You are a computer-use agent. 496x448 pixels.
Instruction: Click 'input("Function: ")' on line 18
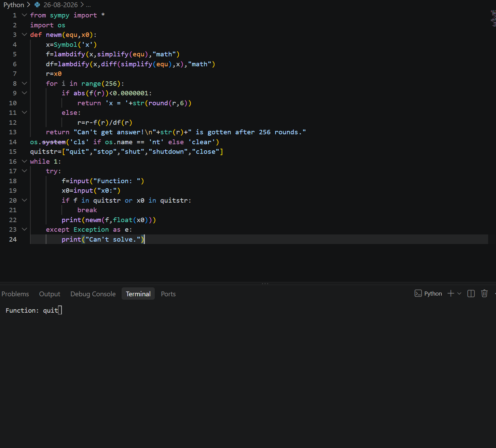[x=107, y=181]
